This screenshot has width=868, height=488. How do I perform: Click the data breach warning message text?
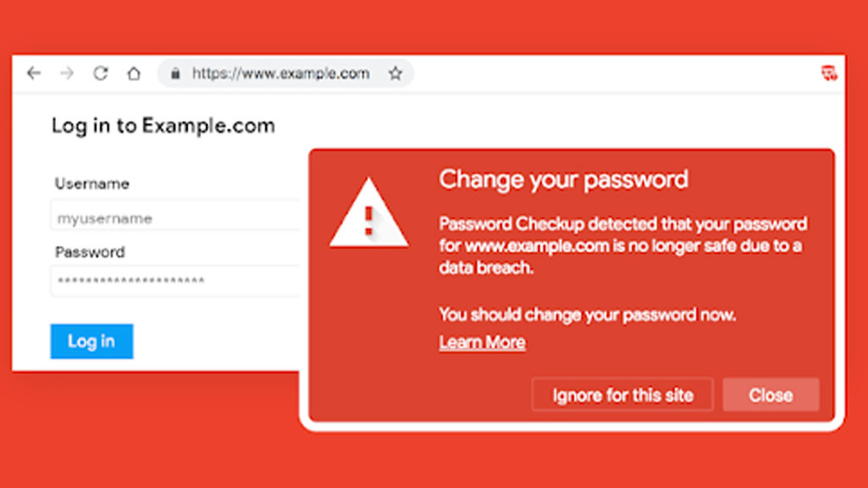(622, 246)
